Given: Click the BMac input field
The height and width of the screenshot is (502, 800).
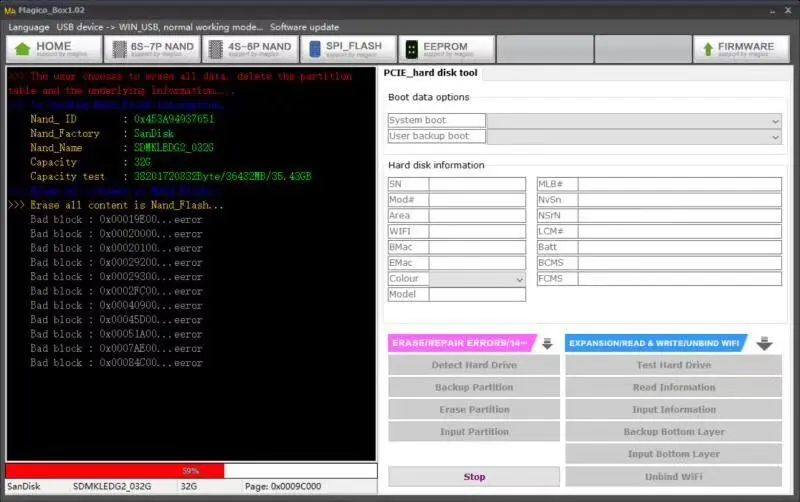Looking at the screenshot, I should [477, 247].
